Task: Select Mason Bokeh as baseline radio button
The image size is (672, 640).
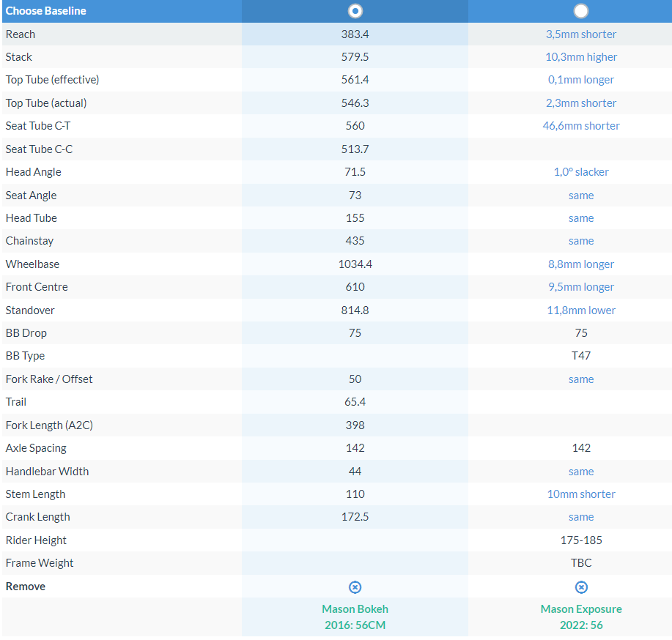Action: [x=355, y=11]
